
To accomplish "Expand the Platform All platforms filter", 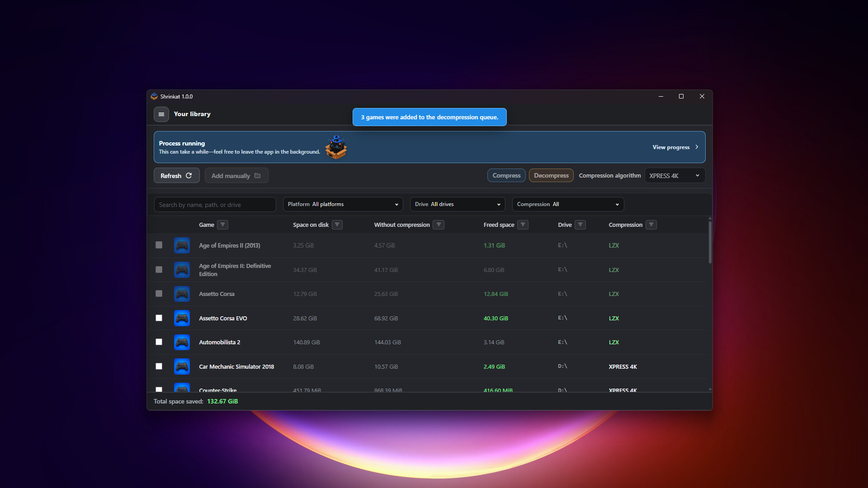I will (343, 204).
